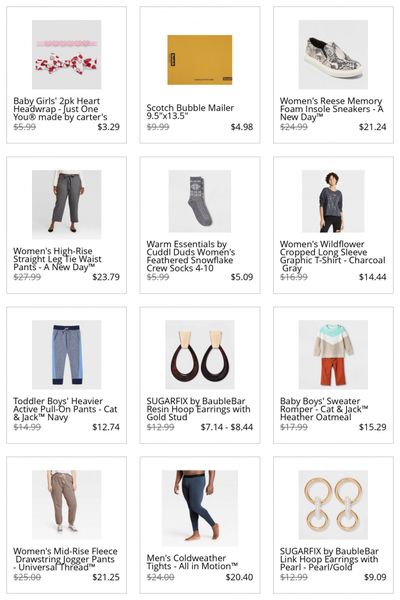Viewport: 400px width, 600px height.
Task: Select the High-Rise Straight Leg Pants image
Action: click(67, 204)
